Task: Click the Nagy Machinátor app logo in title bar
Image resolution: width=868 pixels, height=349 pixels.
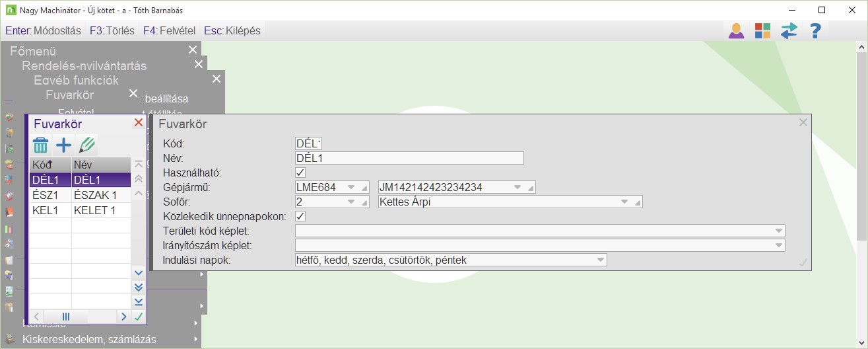Action: click(x=11, y=10)
